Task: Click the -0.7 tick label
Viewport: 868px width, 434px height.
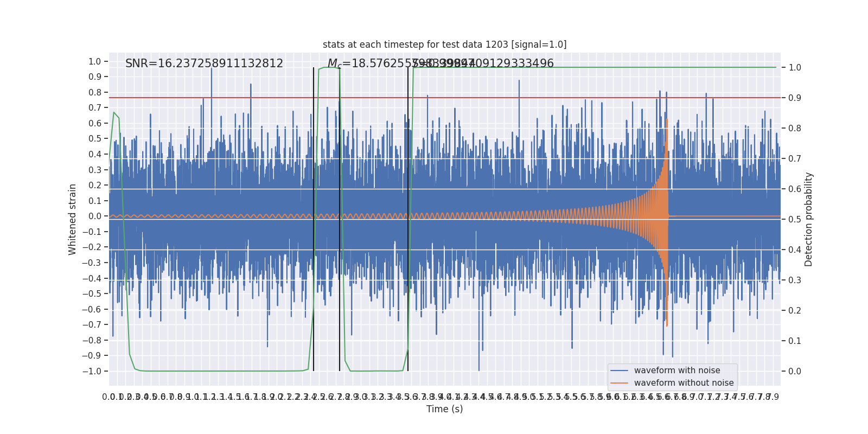Action: point(92,325)
